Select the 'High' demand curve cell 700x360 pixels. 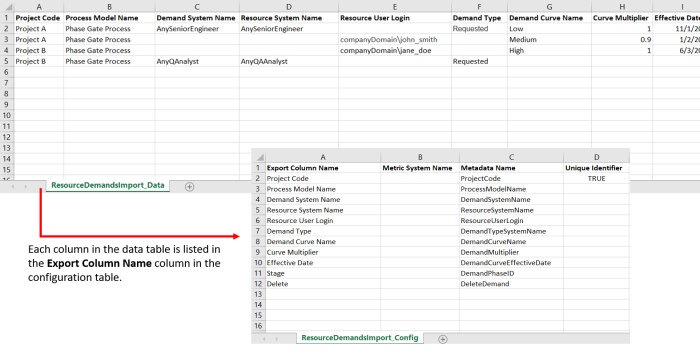point(550,50)
